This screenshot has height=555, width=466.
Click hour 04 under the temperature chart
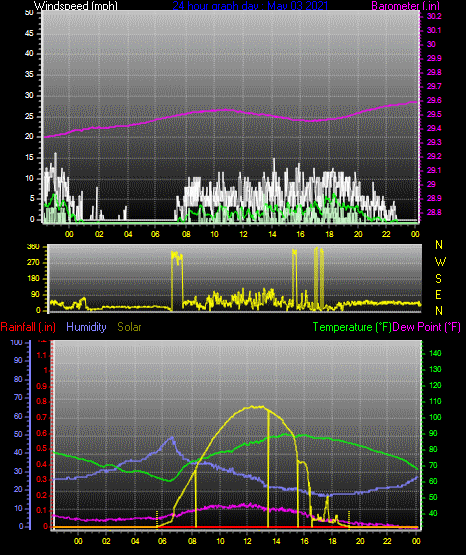(x=135, y=541)
